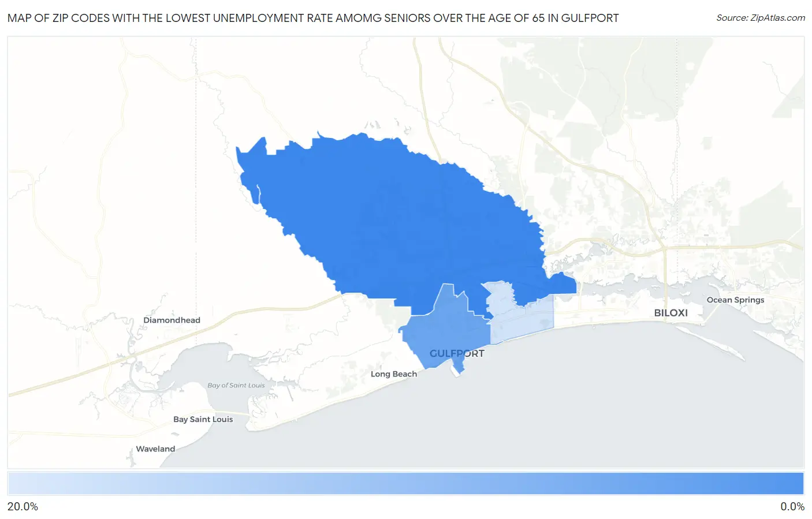812x519 pixels.
Task: Click the BILOXI city label
Action: tap(671, 313)
